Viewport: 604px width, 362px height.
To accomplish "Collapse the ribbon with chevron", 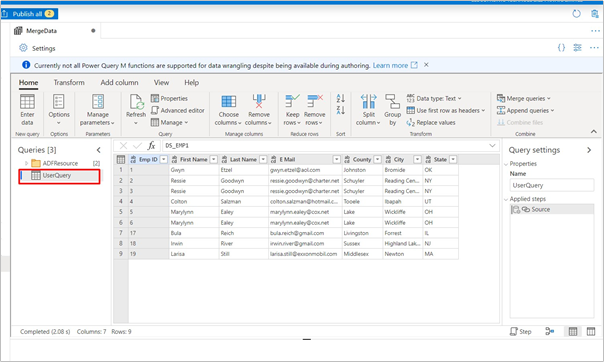I will pos(594,132).
